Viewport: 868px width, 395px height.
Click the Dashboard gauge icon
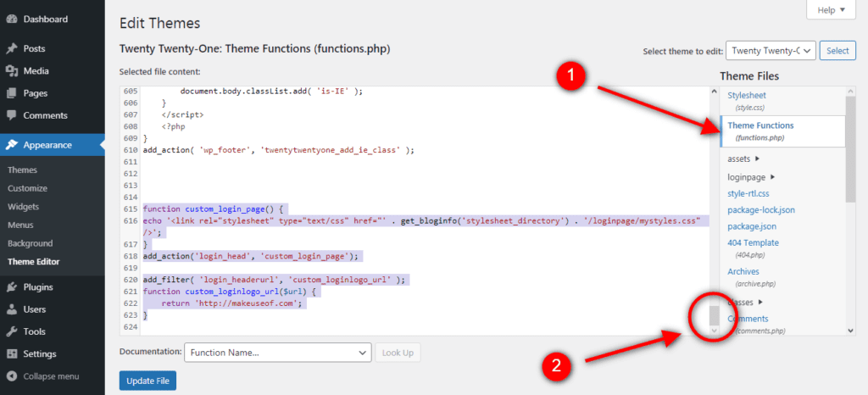(x=12, y=19)
